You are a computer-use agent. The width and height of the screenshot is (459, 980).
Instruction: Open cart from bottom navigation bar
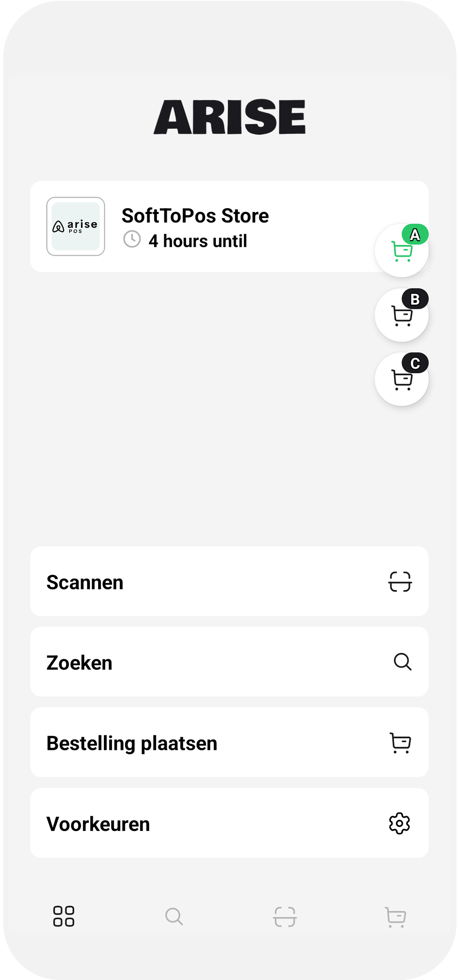point(395,917)
